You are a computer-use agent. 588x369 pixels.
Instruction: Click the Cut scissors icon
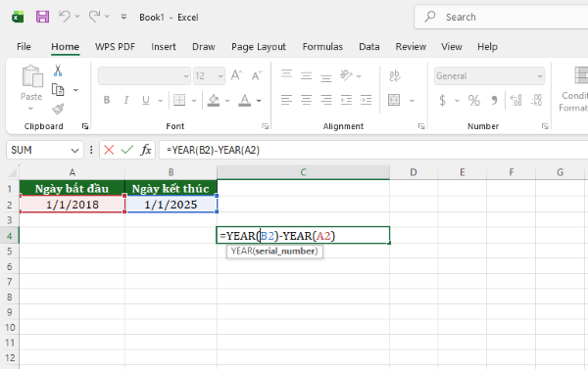[58, 70]
